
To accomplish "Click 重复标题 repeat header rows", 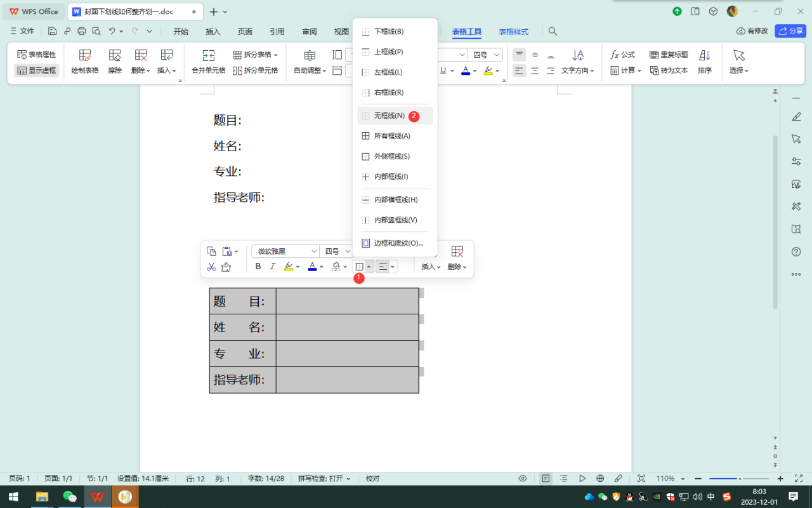I will point(669,55).
